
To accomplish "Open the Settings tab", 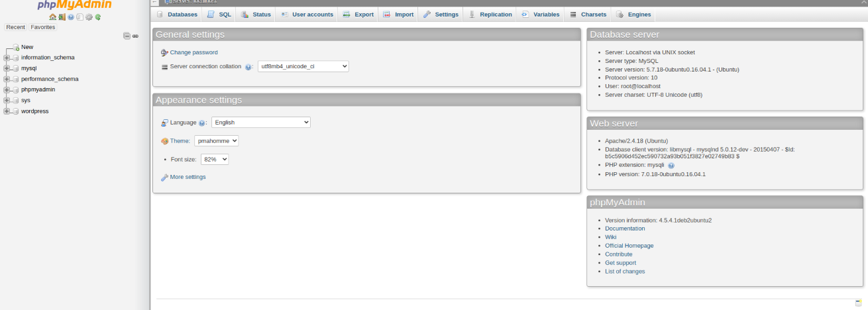I will pyautogui.click(x=441, y=15).
